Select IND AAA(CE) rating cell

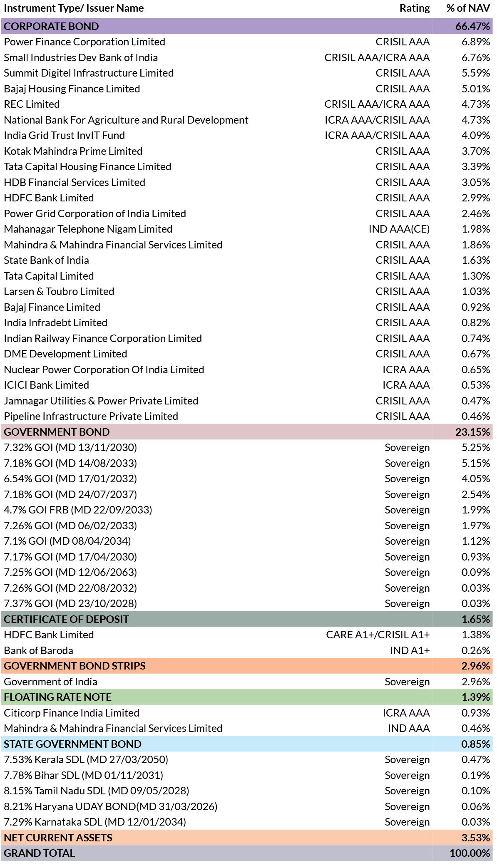point(399,229)
